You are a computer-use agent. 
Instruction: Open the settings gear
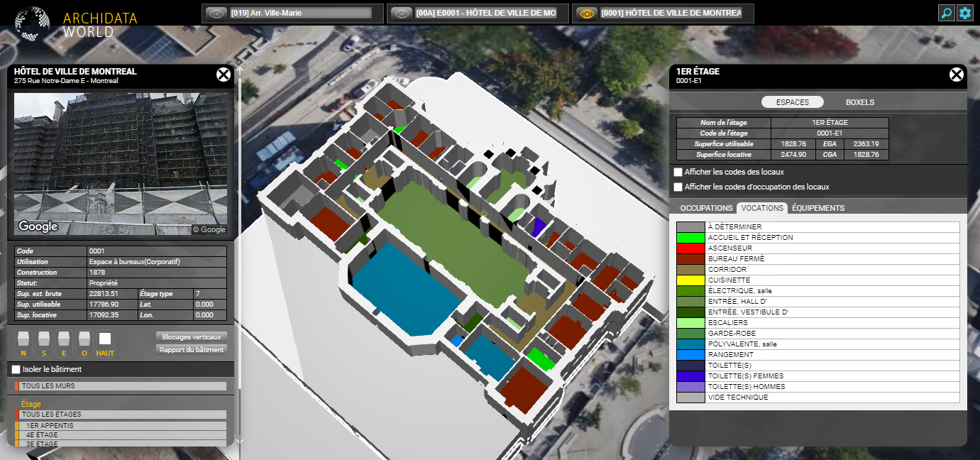(964, 13)
